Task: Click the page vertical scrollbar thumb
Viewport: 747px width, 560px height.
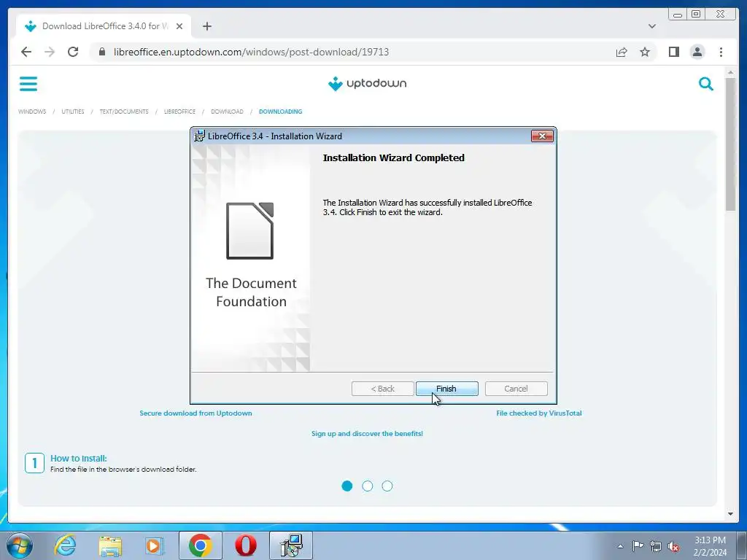Action: pyautogui.click(x=730, y=144)
